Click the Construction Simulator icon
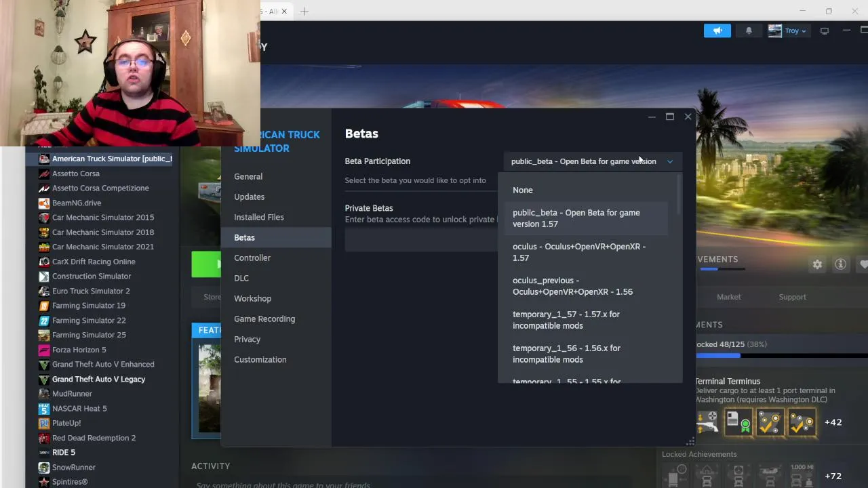 (x=44, y=276)
